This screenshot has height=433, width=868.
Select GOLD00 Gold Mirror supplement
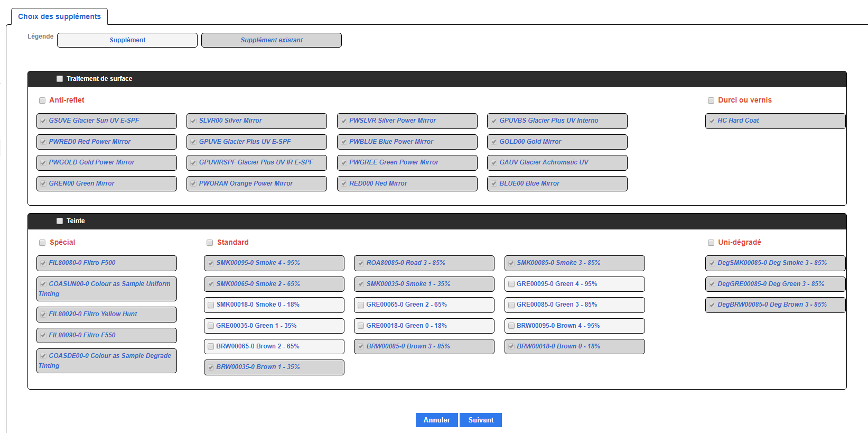[557, 142]
